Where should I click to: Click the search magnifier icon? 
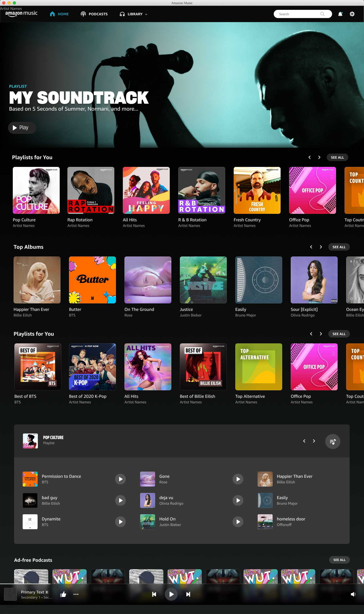[x=322, y=14]
